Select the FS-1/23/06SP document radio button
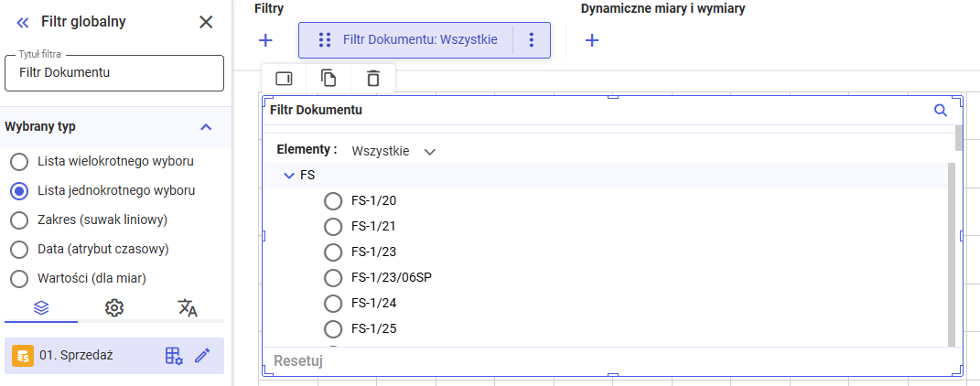 (333, 277)
